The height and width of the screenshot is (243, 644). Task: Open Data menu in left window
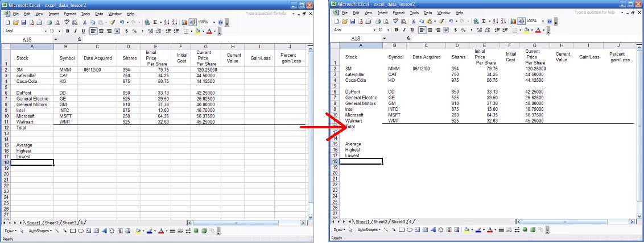[x=99, y=14]
